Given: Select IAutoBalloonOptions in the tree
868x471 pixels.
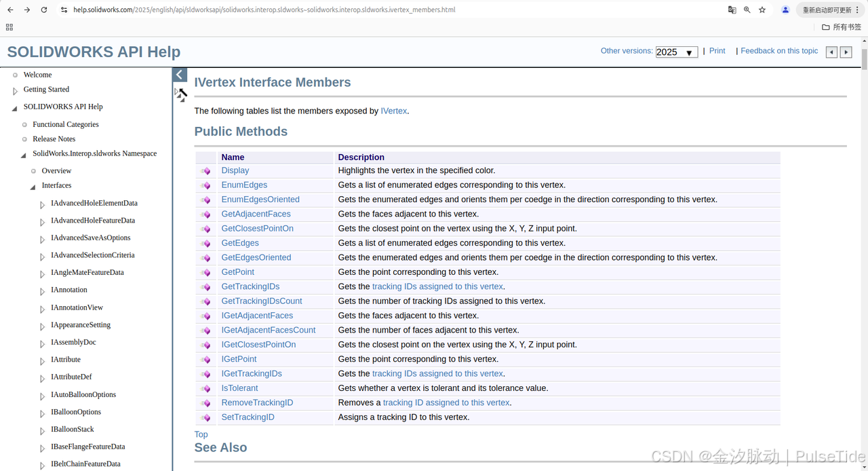Looking at the screenshot, I should pyautogui.click(x=83, y=394).
